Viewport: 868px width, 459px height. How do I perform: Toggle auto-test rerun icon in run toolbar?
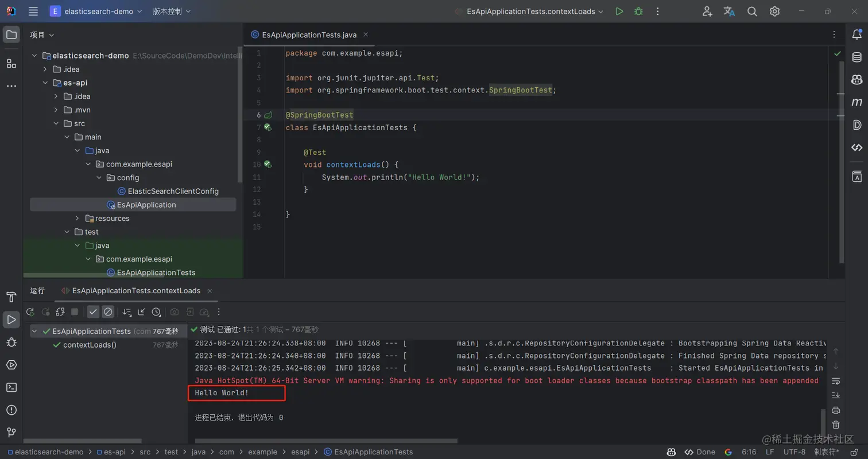coord(60,312)
